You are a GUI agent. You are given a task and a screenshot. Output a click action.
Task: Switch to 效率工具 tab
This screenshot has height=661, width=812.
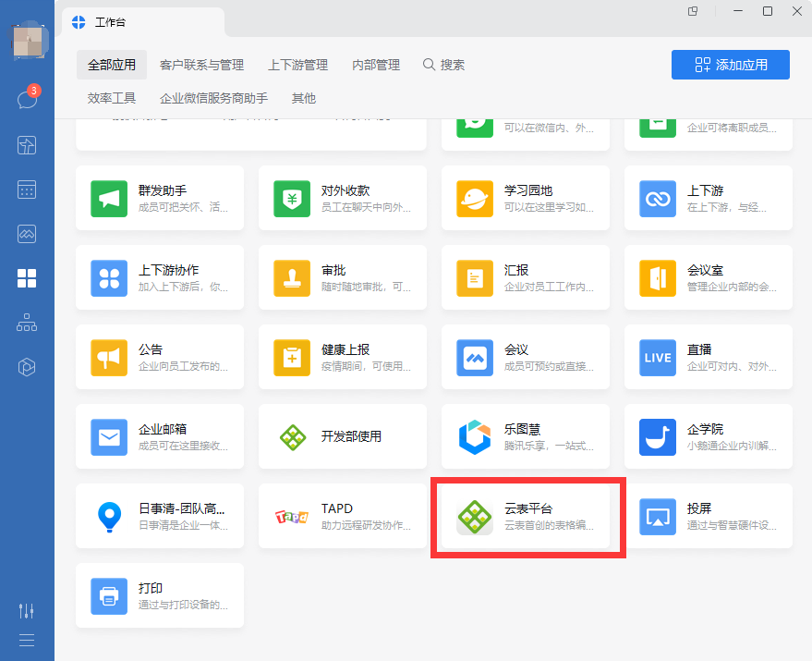pyautogui.click(x=112, y=98)
